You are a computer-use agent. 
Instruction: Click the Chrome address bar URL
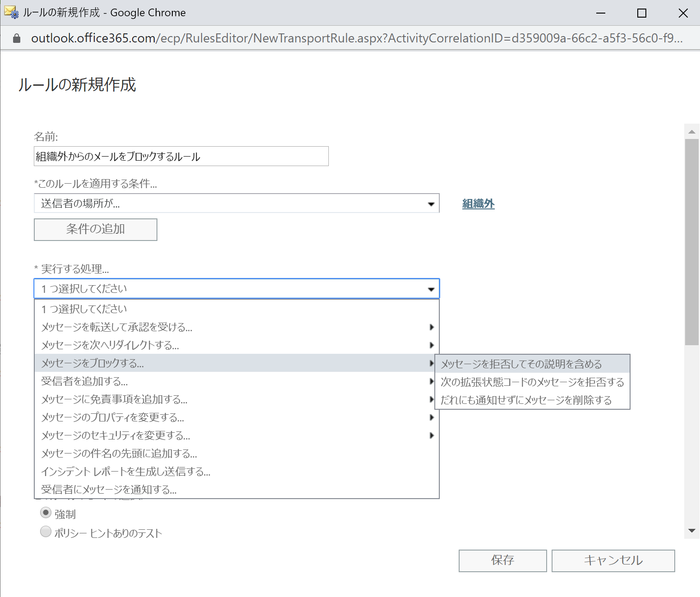pos(356,38)
